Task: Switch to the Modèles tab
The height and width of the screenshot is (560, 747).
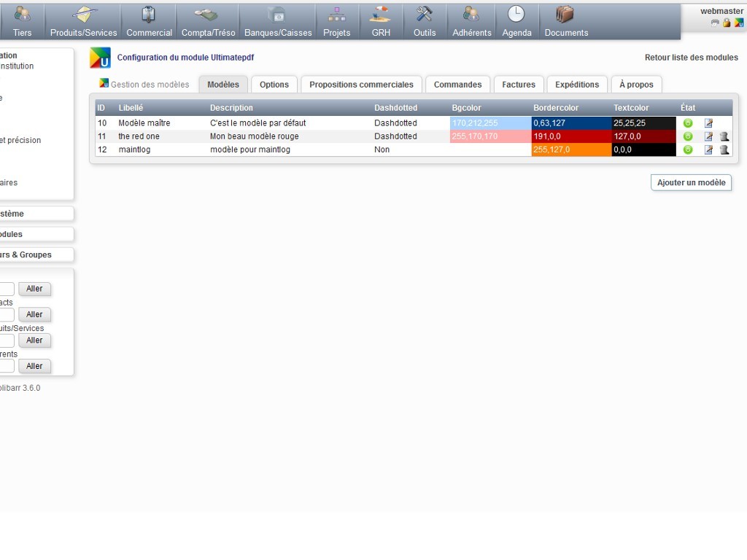Action: [223, 85]
